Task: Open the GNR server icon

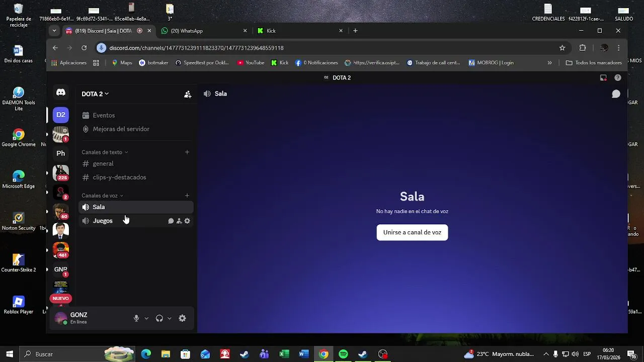Action: click(x=61, y=269)
